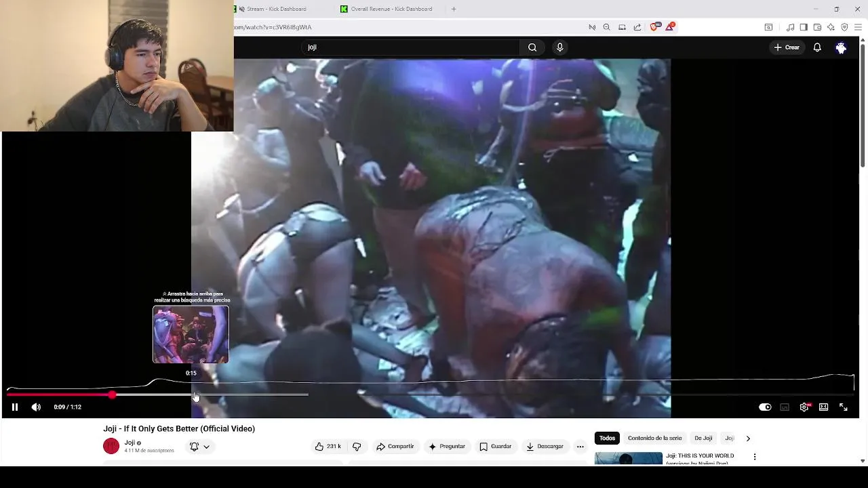Click the Compartir share button

(x=395, y=447)
